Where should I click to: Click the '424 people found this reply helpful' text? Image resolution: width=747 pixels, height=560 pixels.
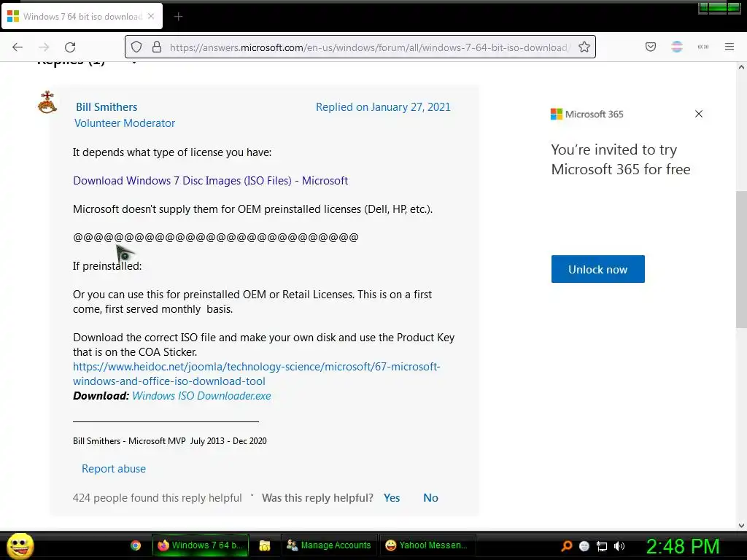coord(158,497)
